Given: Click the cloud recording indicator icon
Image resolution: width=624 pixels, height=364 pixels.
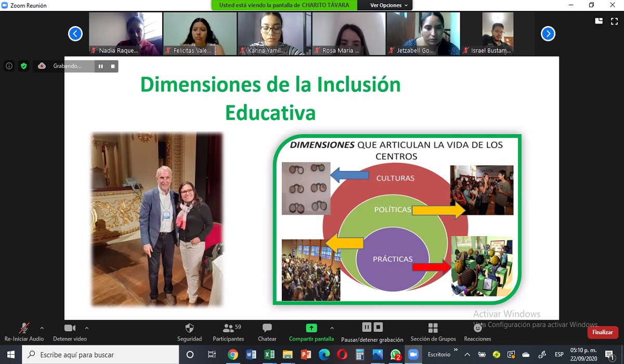Looking at the screenshot, I should coord(42,66).
